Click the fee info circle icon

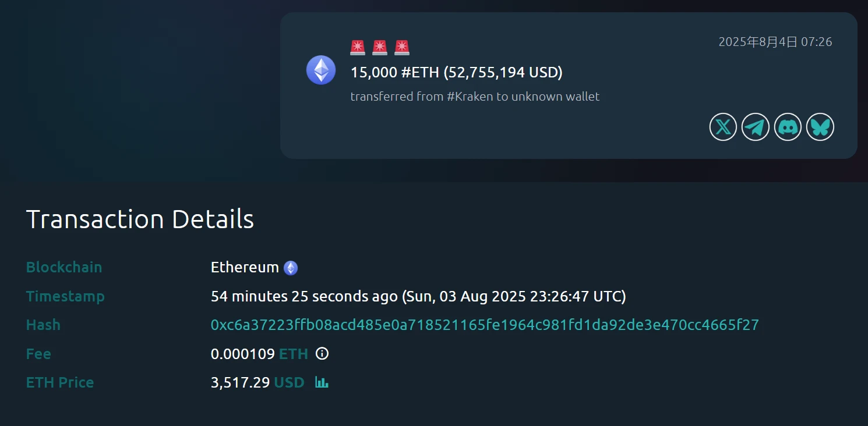(322, 353)
